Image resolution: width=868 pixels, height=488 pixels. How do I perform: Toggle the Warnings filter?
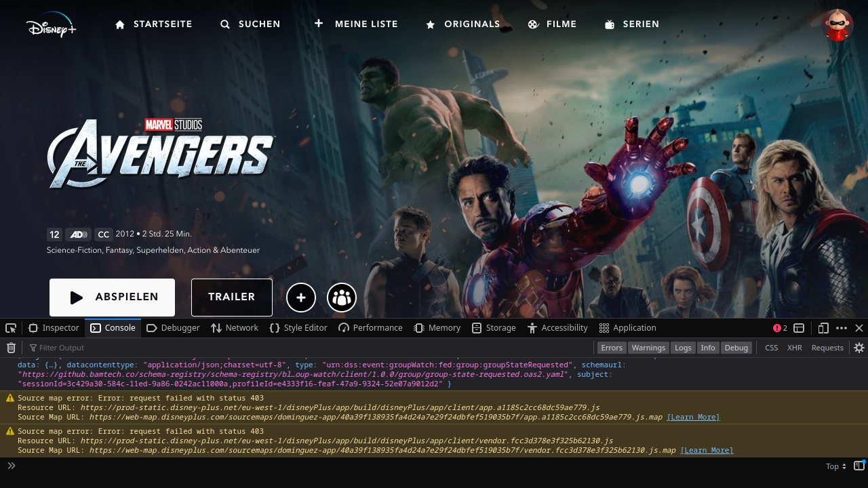tap(648, 348)
